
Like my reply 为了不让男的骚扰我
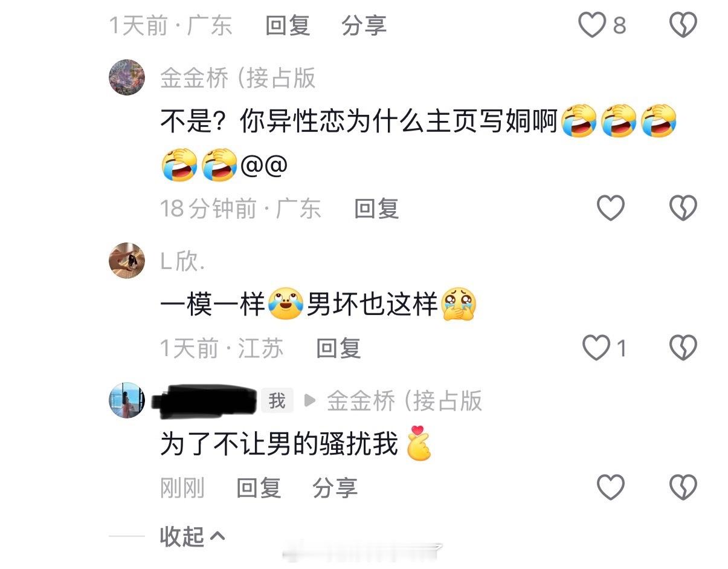pyautogui.click(x=610, y=487)
